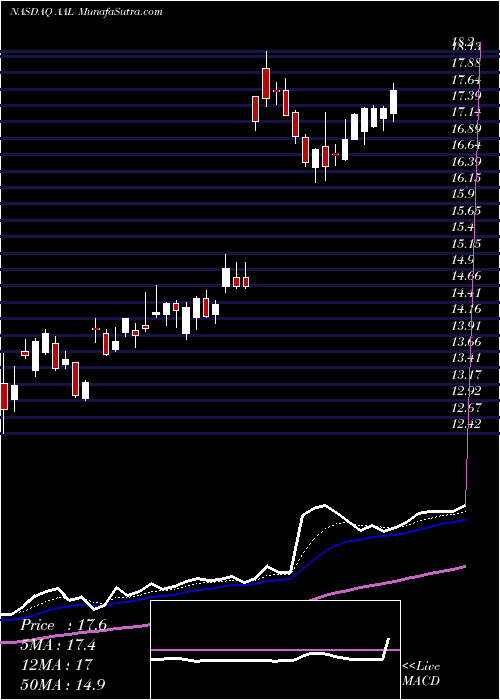Click the 16.64 price axis label
Viewport: 500px width, 700px height.
(x=466, y=145)
